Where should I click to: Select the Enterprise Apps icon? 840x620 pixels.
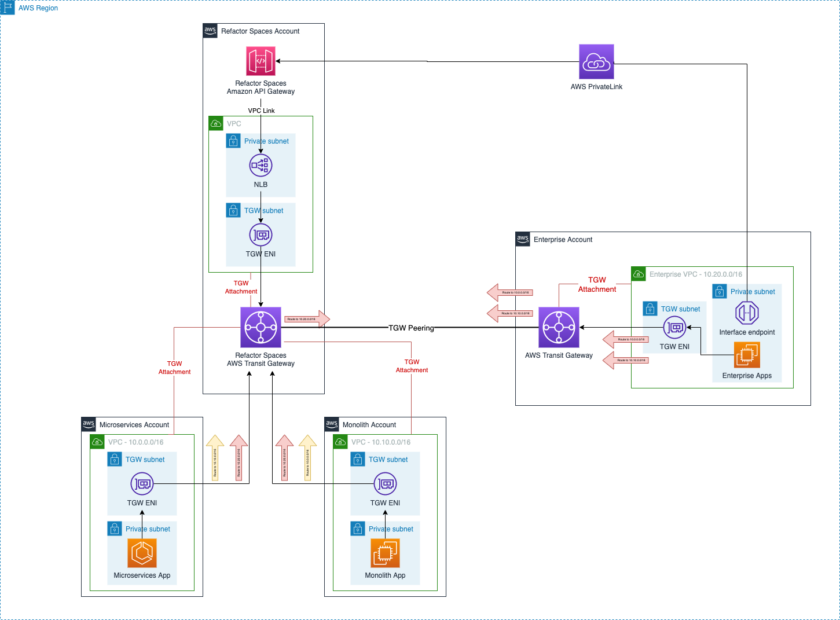[x=747, y=355]
